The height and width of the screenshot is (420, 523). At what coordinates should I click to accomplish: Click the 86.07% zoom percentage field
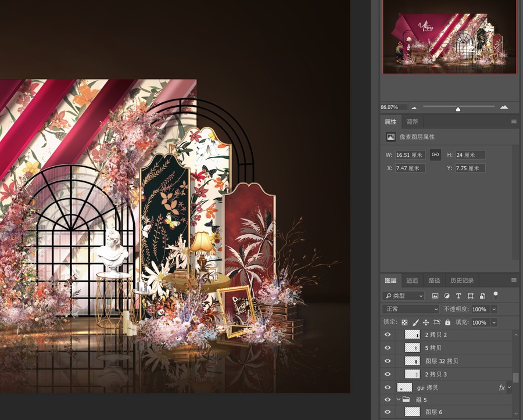tap(393, 107)
